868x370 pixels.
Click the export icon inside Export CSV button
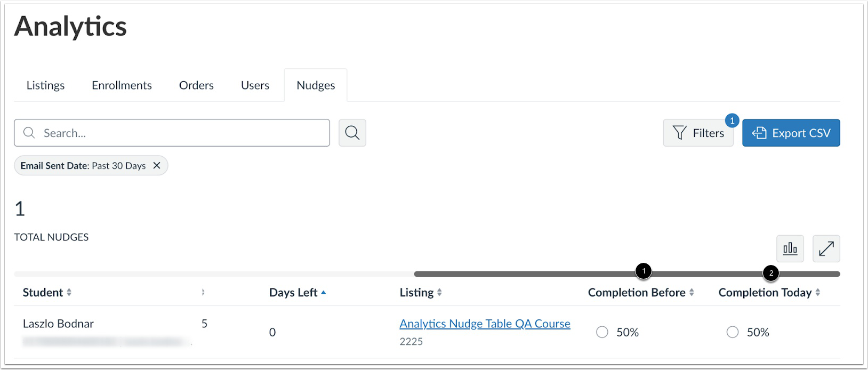(x=759, y=133)
